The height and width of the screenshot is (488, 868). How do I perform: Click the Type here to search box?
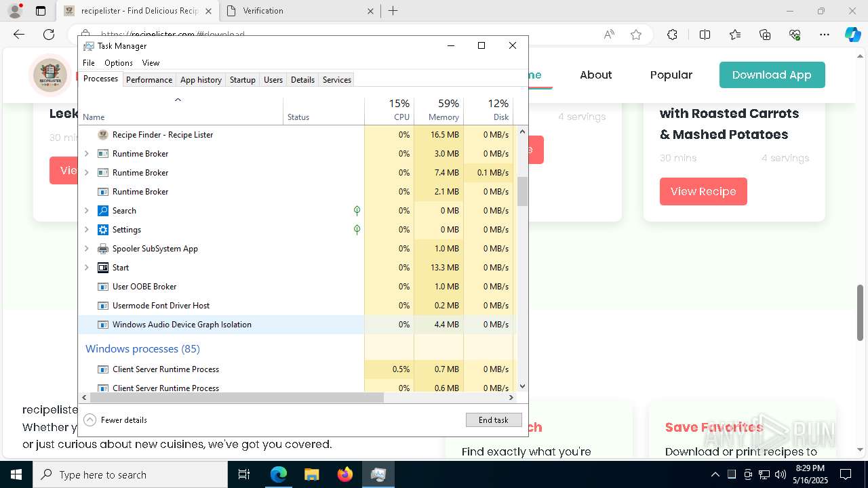point(130,474)
